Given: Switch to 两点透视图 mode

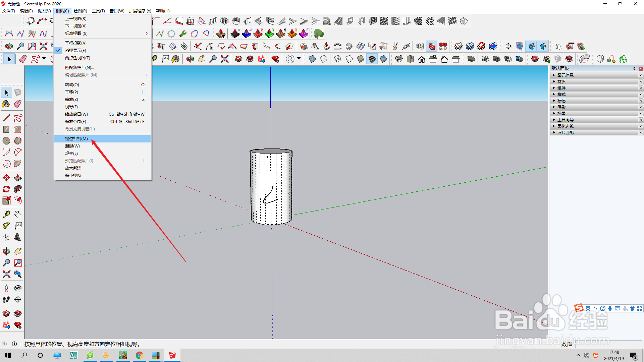Looking at the screenshot, I should pos(77,58).
